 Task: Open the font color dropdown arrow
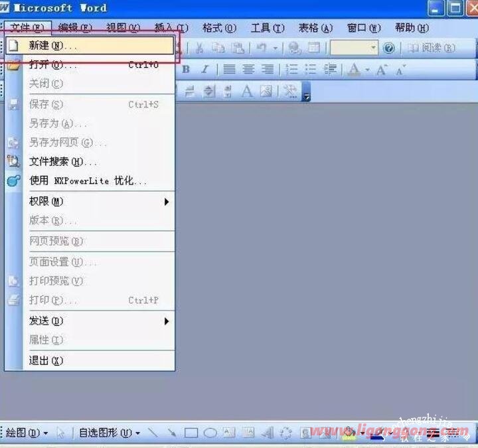click(367, 70)
